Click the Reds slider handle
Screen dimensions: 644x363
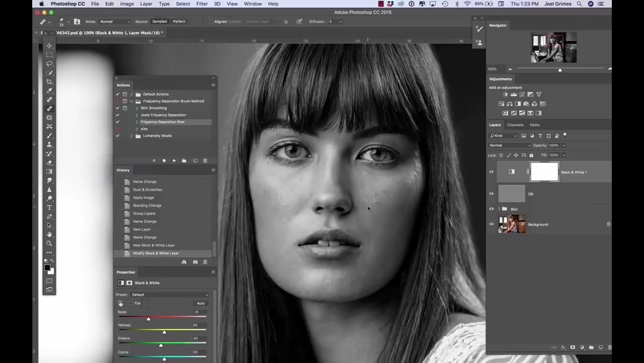click(148, 319)
